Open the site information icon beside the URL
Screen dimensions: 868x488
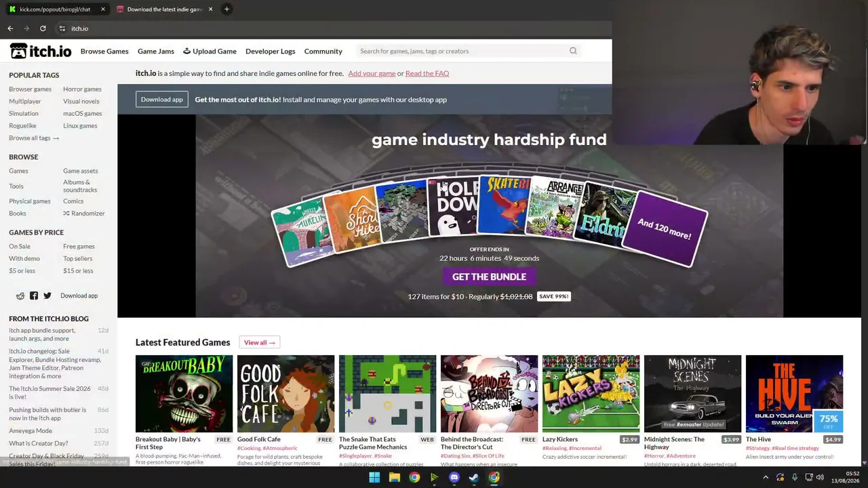click(62, 28)
